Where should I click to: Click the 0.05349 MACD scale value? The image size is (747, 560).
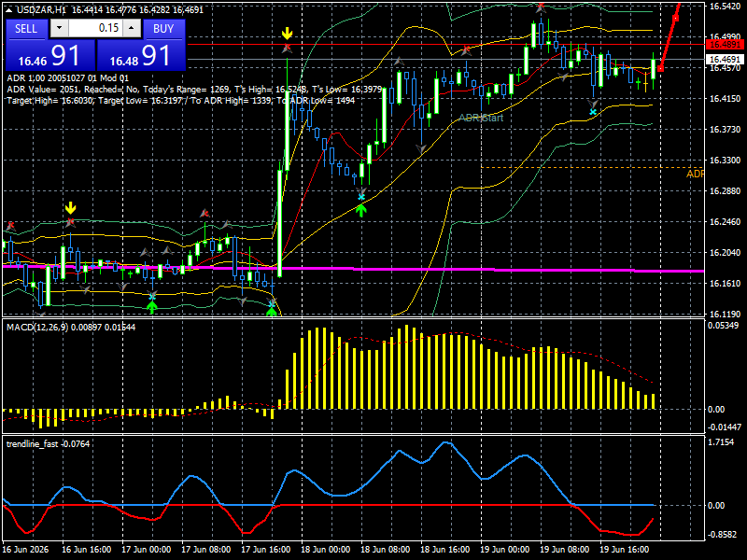click(723, 325)
